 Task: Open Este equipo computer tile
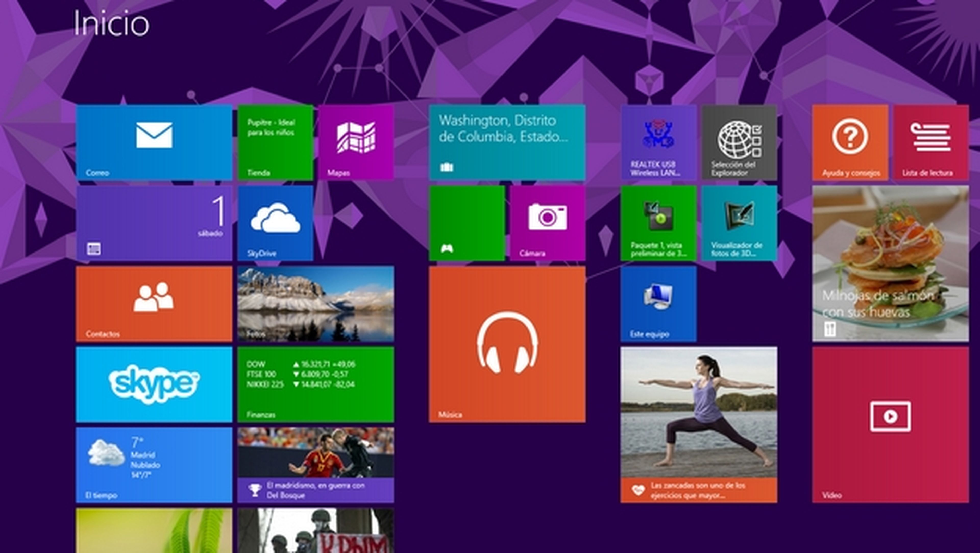tap(658, 303)
